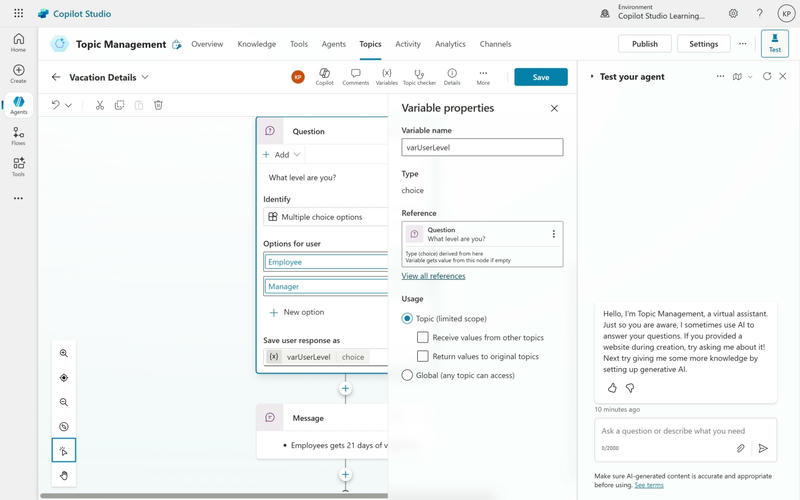Open the View all references link
This screenshot has width=800, height=500.
click(433, 276)
